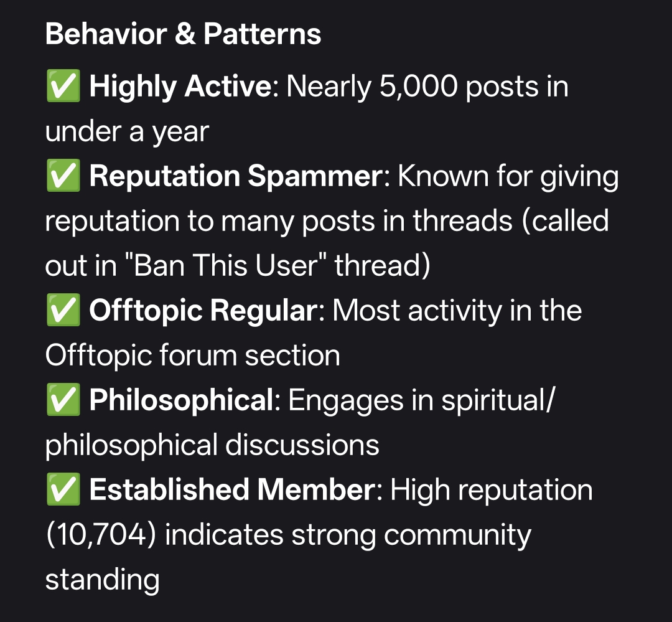Click the green checkmark beside Philosophical
The image size is (672, 622).
click(63, 400)
